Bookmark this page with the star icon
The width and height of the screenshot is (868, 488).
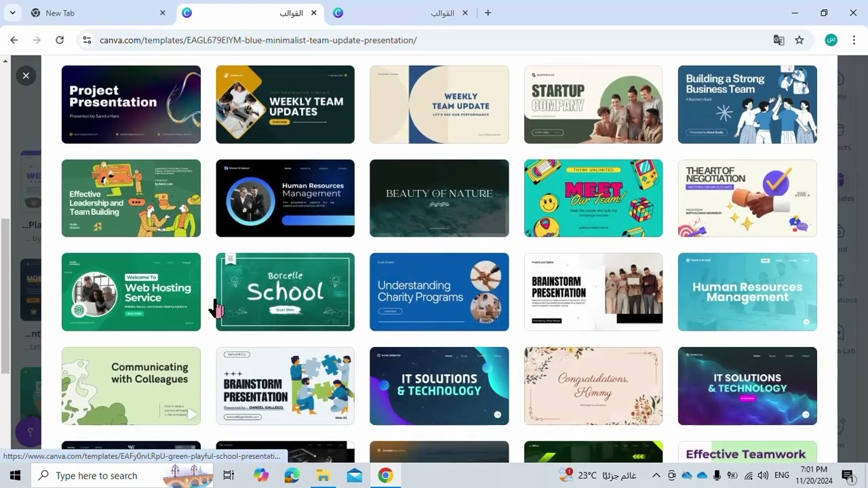tap(800, 40)
